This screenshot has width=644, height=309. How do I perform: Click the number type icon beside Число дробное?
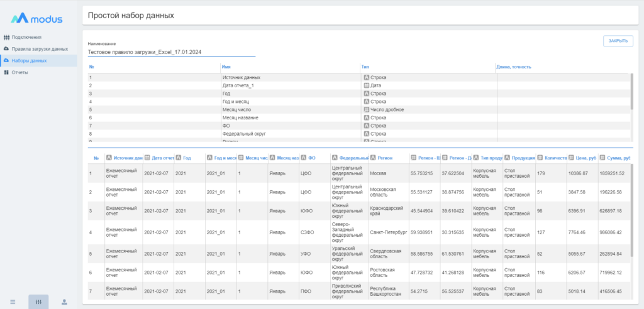pyautogui.click(x=367, y=109)
